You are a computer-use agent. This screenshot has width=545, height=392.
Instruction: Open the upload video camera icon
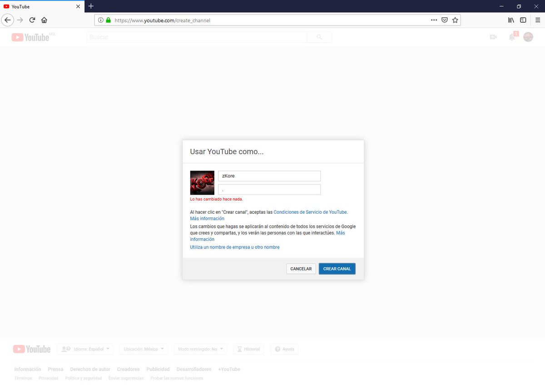[x=493, y=37]
